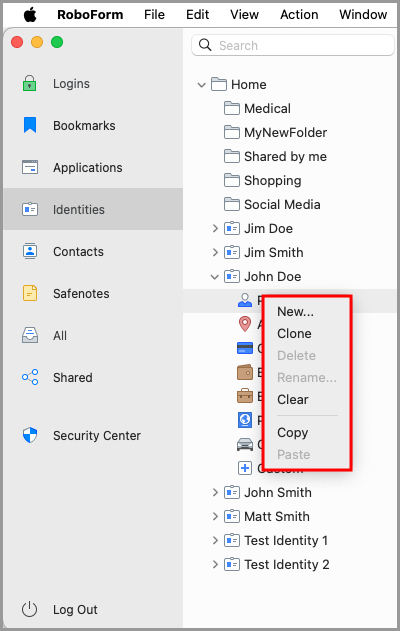This screenshot has width=400, height=631.
Task: Expand the Jim Smith identity
Action: [x=215, y=252]
